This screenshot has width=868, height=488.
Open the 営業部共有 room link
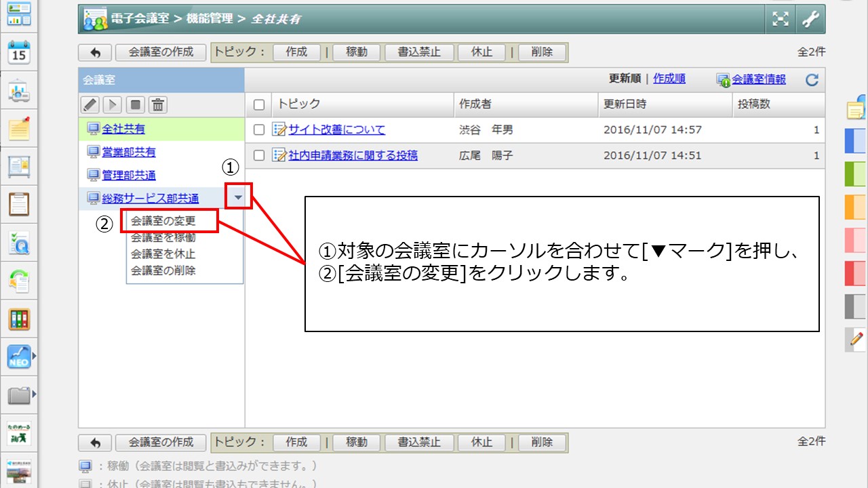click(x=129, y=152)
